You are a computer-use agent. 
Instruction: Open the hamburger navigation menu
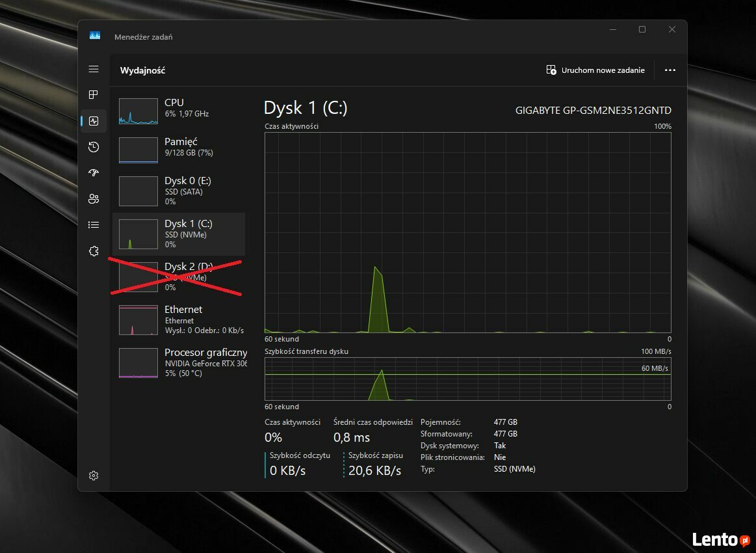click(x=94, y=69)
